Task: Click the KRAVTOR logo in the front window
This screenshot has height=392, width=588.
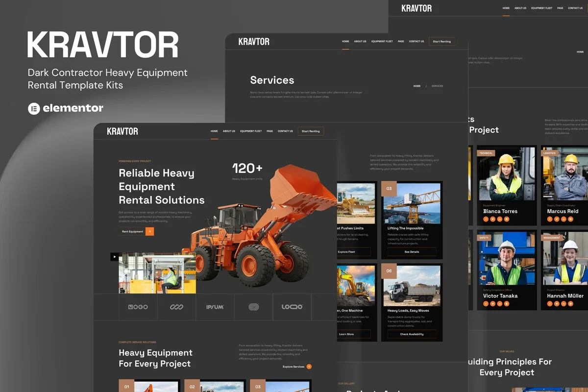Action: tap(122, 131)
